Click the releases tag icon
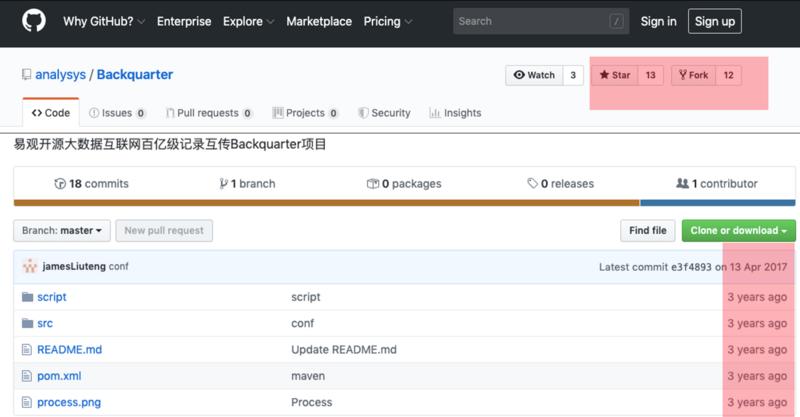This screenshot has width=800, height=417. click(533, 184)
